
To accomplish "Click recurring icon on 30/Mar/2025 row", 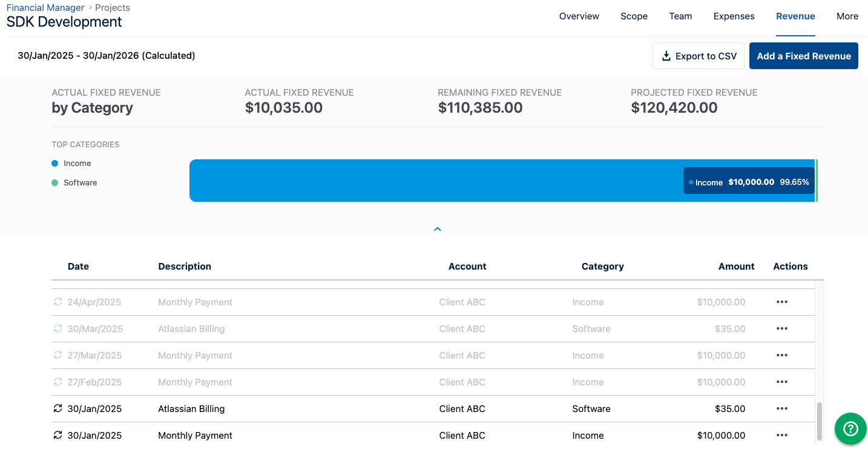I will click(58, 329).
